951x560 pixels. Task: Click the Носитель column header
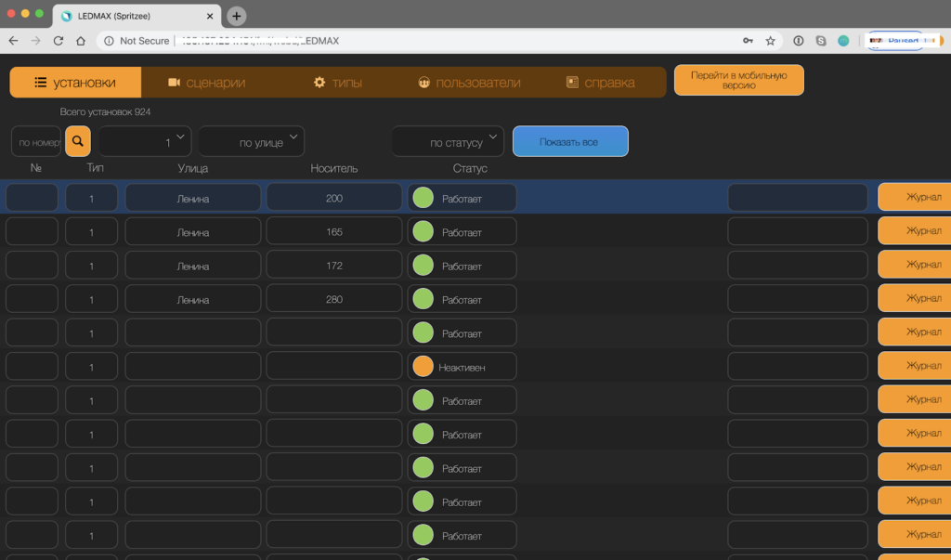tap(334, 168)
